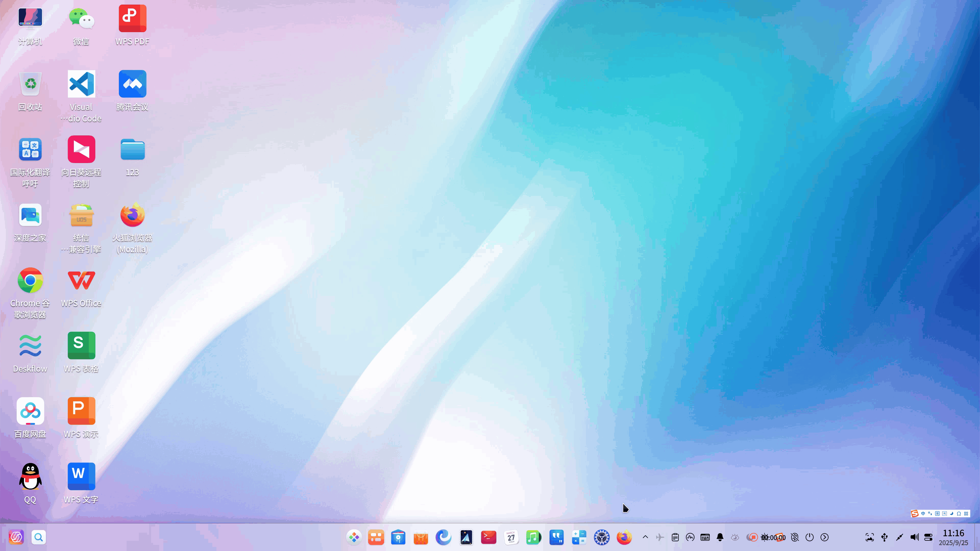Select the folder named 123
The width and height of the screenshot is (980, 551).
tap(132, 149)
